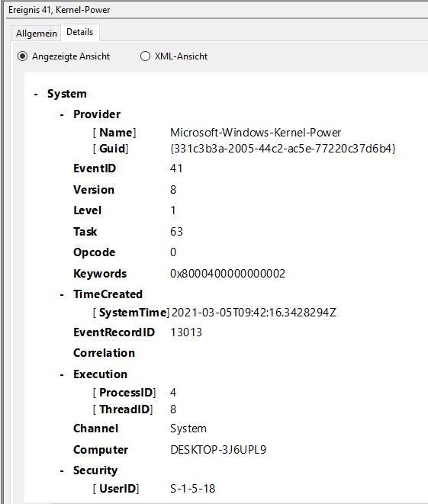The width and height of the screenshot is (428, 504).
Task: Click the EventRecordID label
Action: (114, 332)
